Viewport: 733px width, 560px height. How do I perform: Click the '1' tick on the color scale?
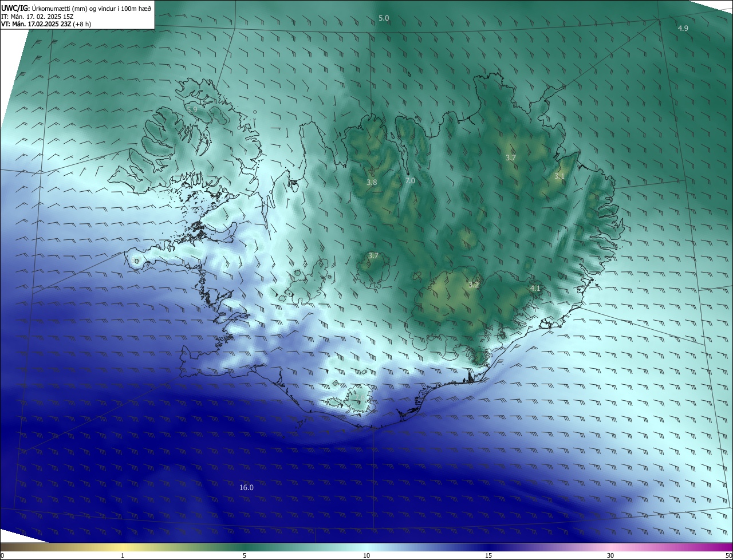tap(123, 556)
